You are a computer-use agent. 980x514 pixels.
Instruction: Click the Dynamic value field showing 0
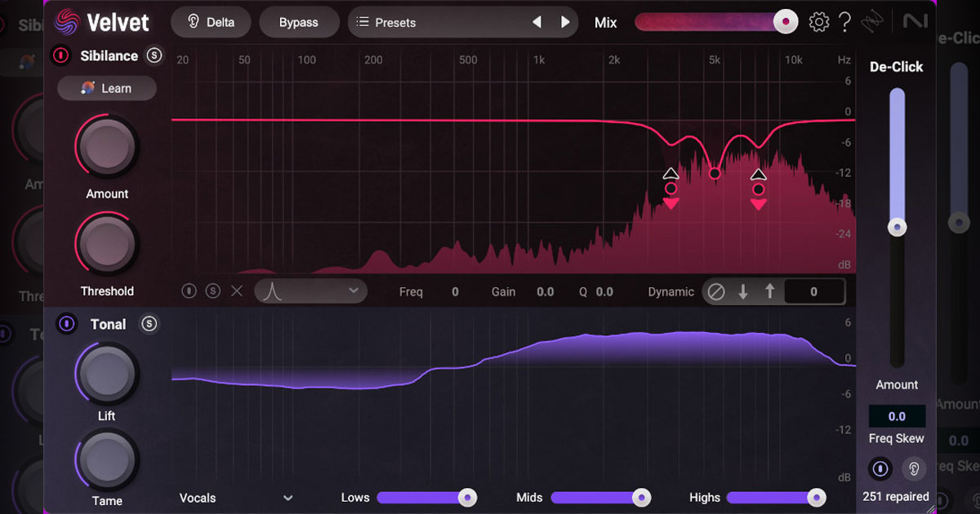(x=814, y=291)
